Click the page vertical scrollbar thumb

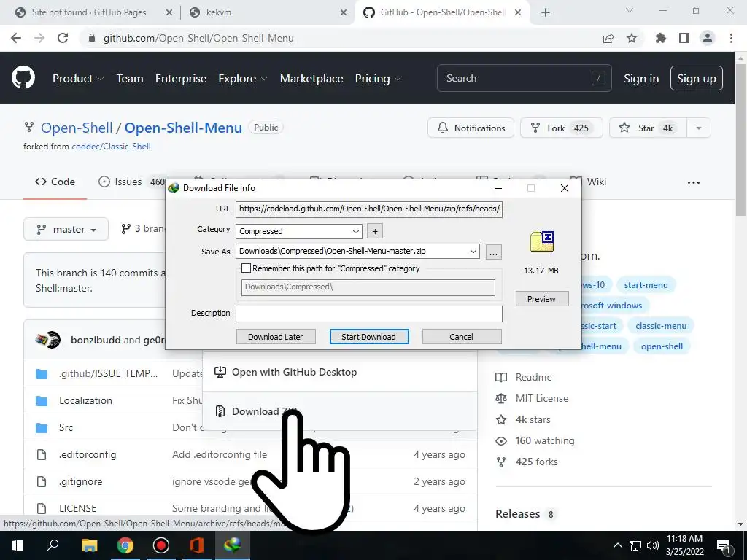pos(740,139)
